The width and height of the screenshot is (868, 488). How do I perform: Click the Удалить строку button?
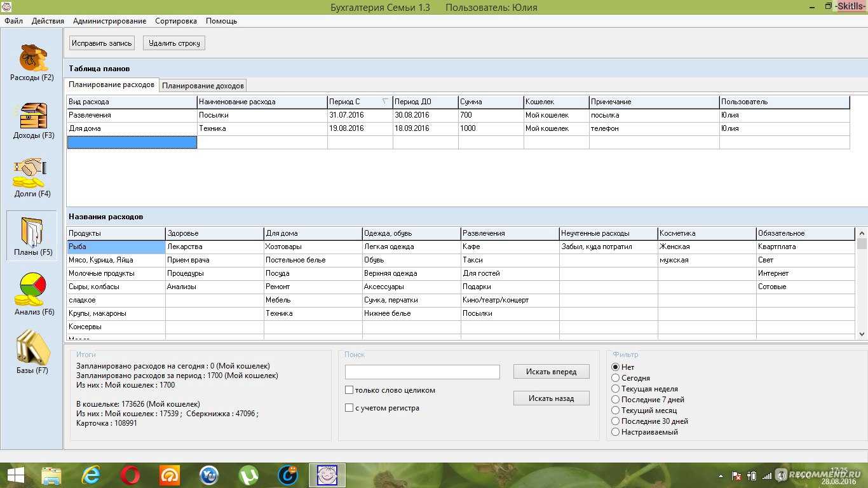174,43
